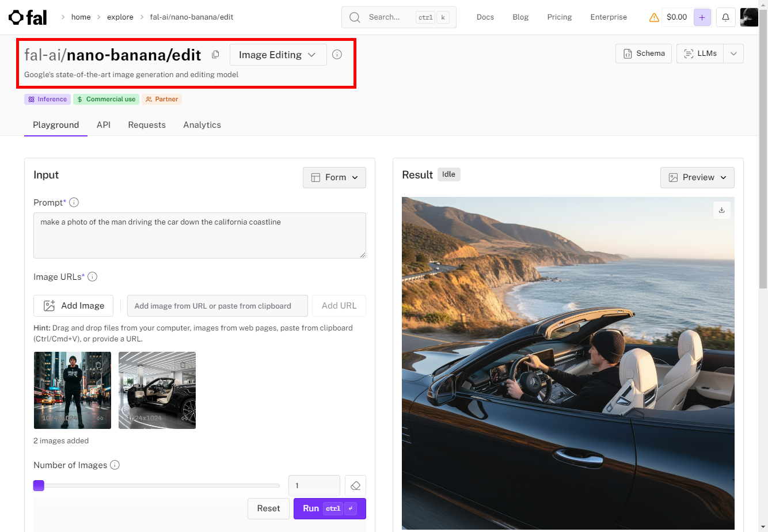Switch to the Playground tab
Viewport: 768px width, 532px height.
pyautogui.click(x=56, y=125)
